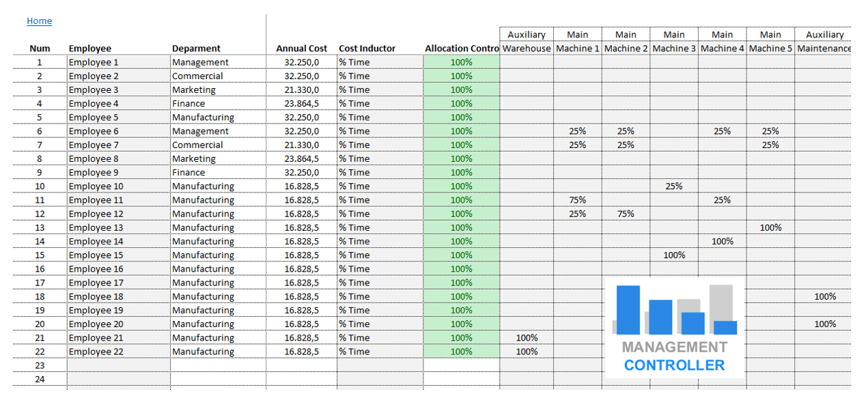Viewport: 868px width, 411px height.
Task: Open the Home hyperlink
Action: point(39,21)
